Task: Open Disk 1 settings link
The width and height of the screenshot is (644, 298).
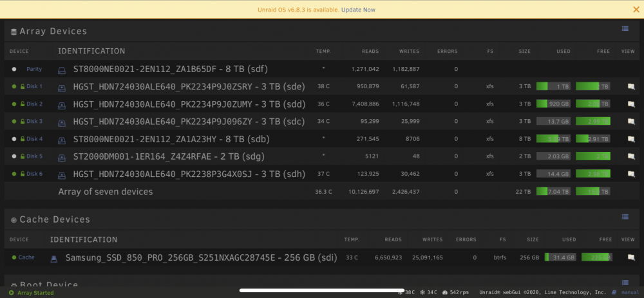Action: click(35, 87)
